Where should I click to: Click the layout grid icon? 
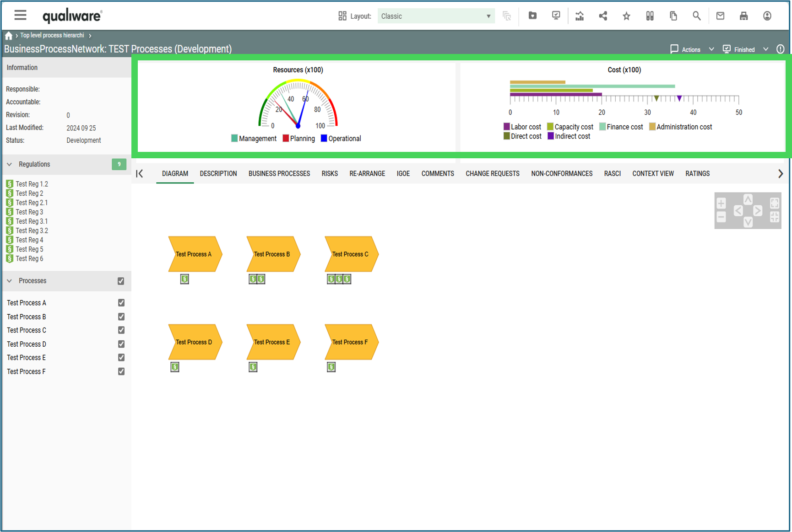[342, 16]
